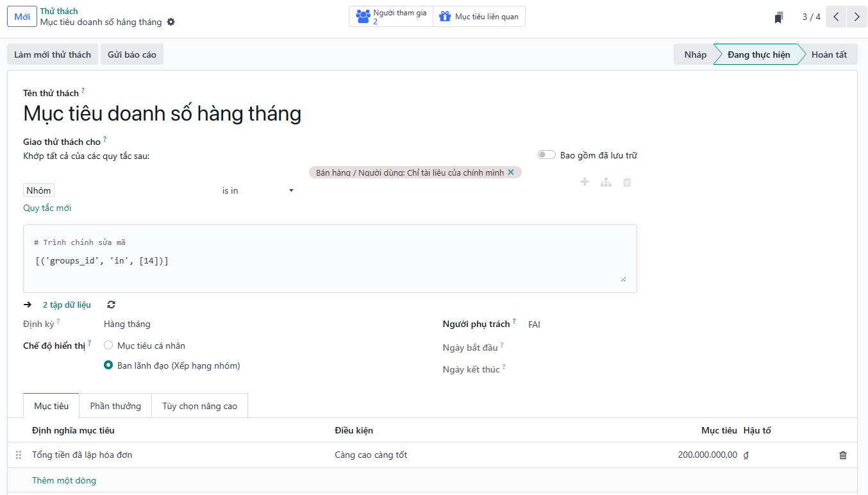Image resolution: width=868 pixels, height=495 pixels.
Task: Click the Thử thách breadcrumb link
Action: [59, 11]
